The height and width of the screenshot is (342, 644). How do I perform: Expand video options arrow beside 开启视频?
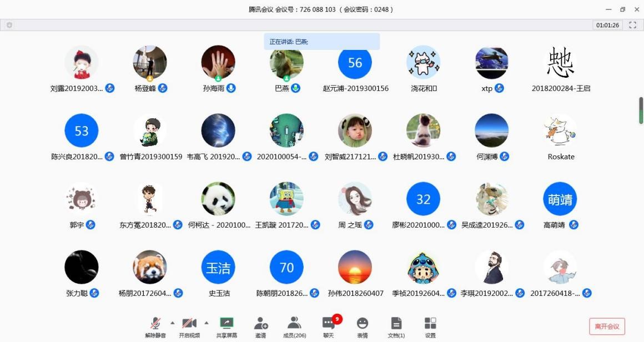207,323
